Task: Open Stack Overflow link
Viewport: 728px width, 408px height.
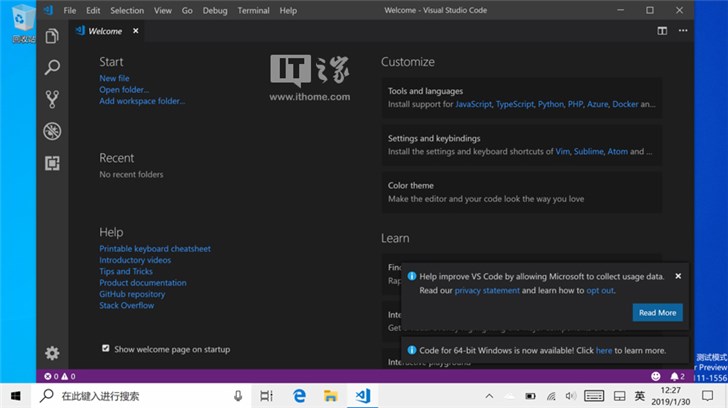Action: pos(126,305)
